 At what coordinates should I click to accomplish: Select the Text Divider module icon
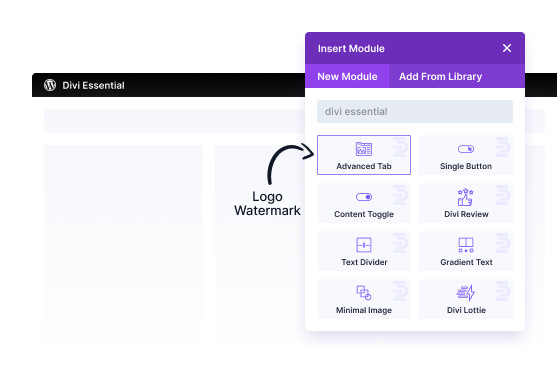tap(364, 245)
